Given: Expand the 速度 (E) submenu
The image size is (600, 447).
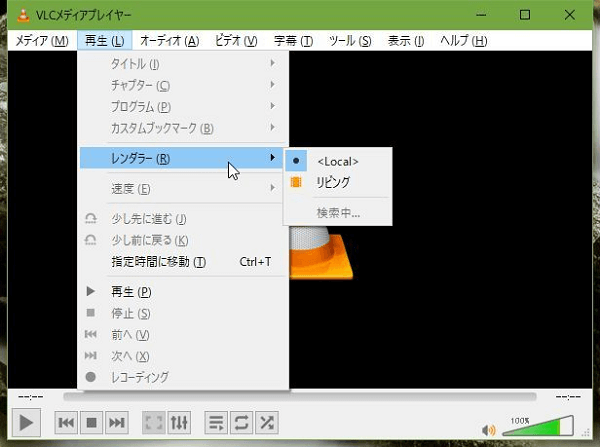Looking at the screenshot, I should click(183, 188).
